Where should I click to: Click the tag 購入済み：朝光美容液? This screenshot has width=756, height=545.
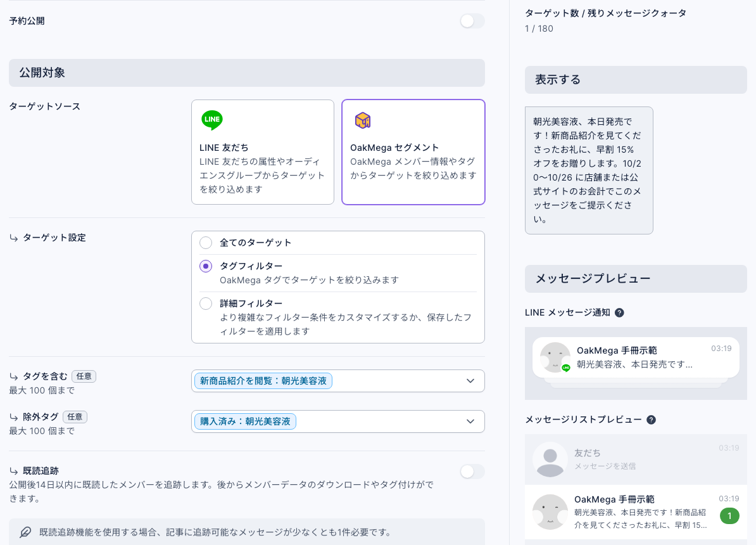[246, 421]
